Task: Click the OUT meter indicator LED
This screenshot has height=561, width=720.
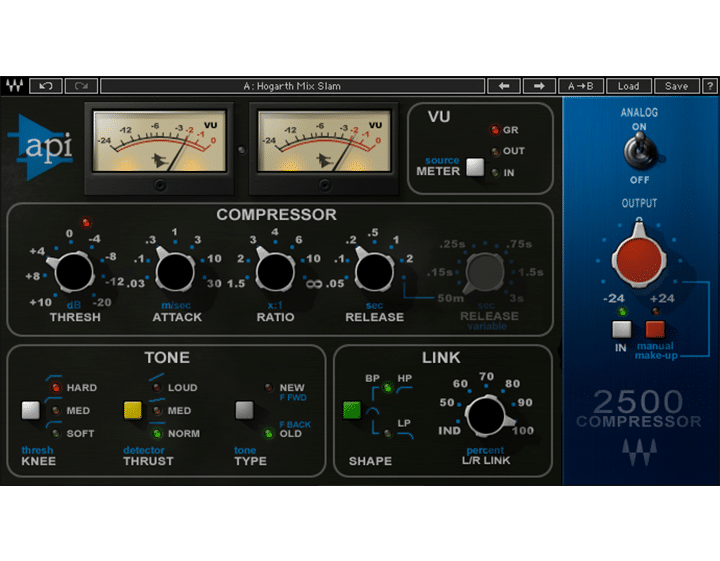Action: pos(495,151)
